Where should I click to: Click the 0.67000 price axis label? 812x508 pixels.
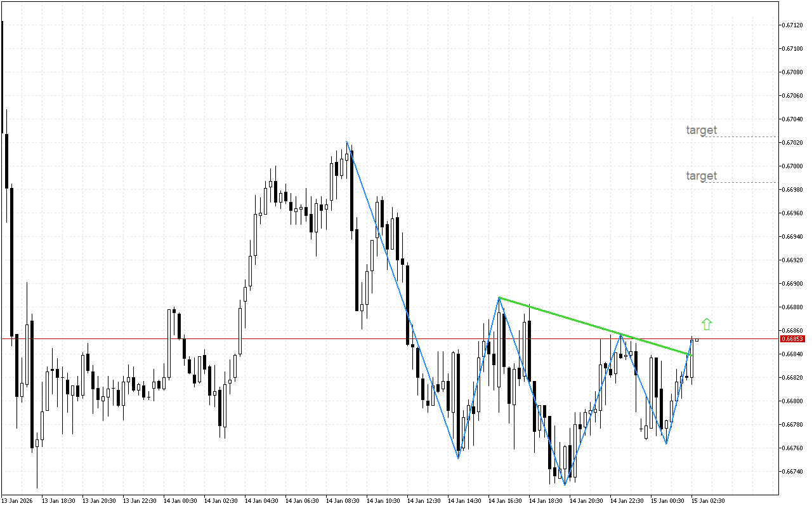794,166
